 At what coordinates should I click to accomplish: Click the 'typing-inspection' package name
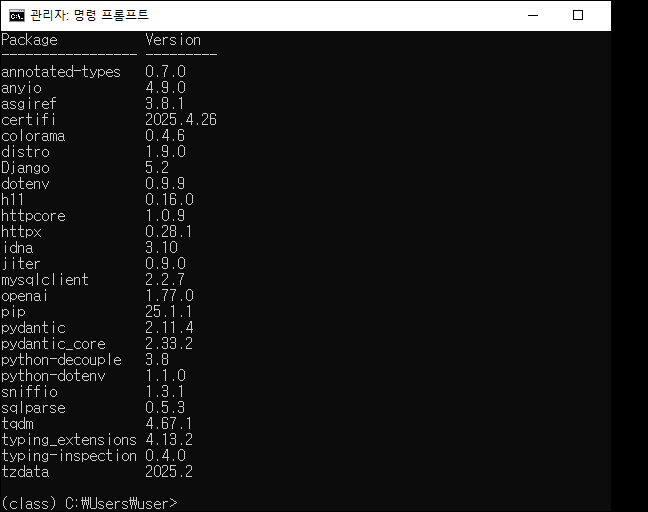(x=69, y=456)
